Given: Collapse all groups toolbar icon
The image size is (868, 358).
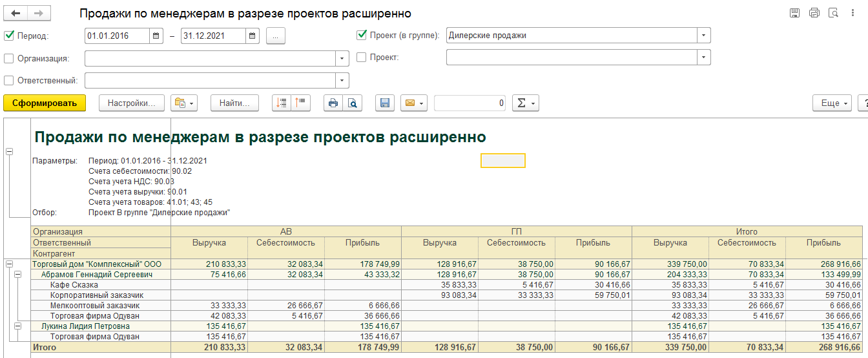Looking at the screenshot, I should (x=301, y=103).
